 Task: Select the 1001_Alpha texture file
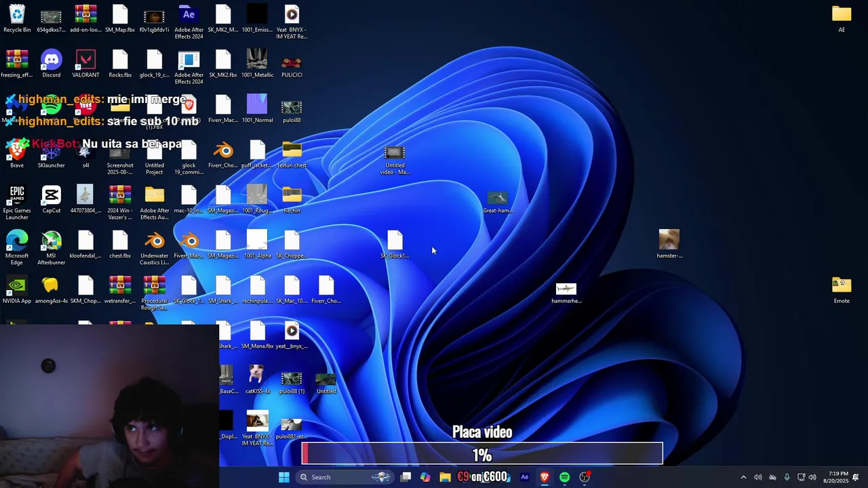[257, 245]
